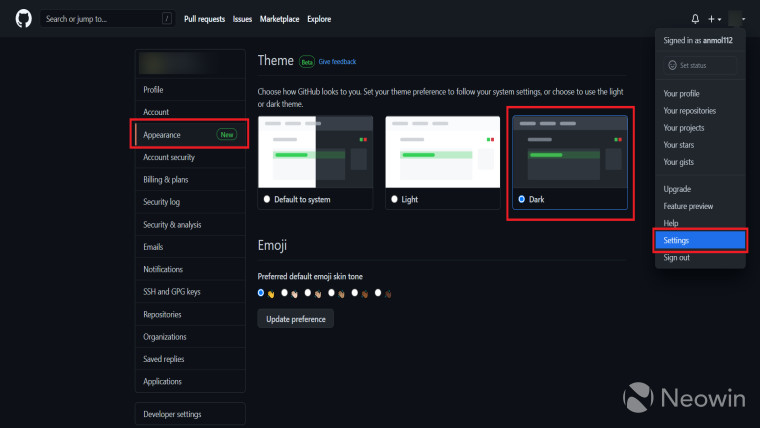Choose the medium-light emoji skin tone
Viewport: 760px width, 428px height.
point(308,293)
